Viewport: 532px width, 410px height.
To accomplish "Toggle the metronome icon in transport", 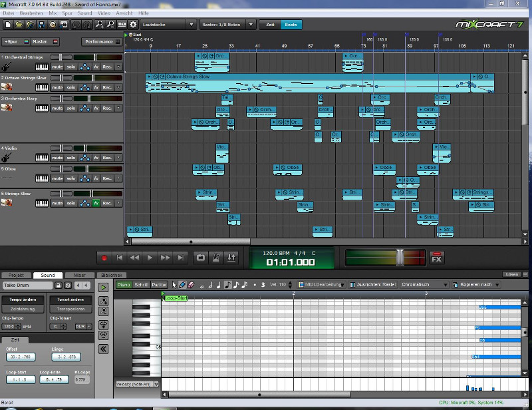I will [x=215, y=258].
